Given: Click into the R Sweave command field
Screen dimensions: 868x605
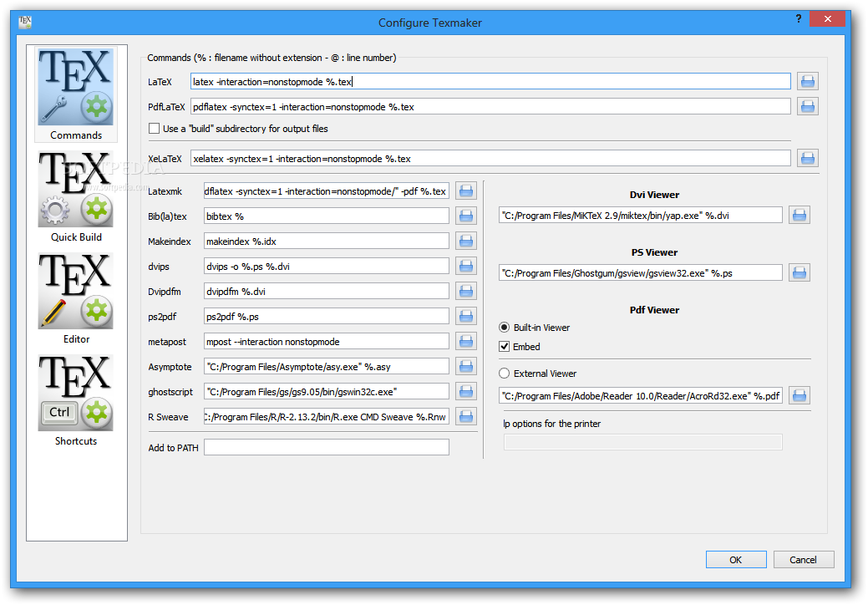Looking at the screenshot, I should (326, 416).
